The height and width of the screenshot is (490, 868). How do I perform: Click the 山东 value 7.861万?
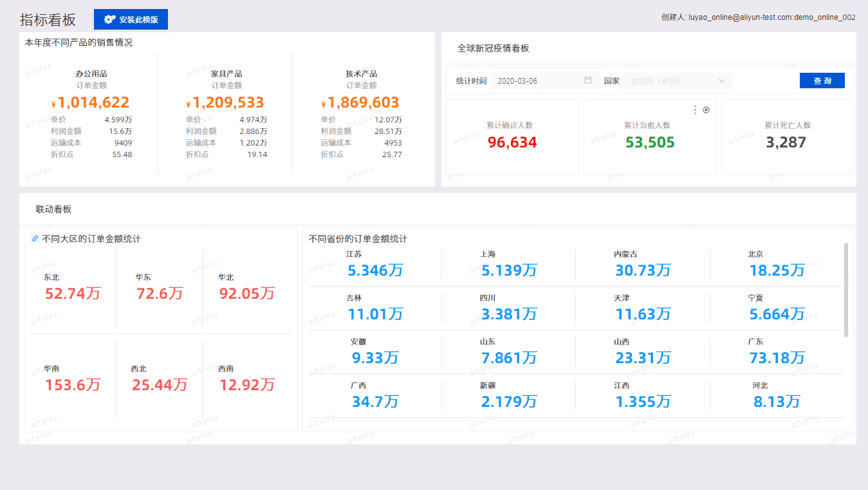click(509, 358)
